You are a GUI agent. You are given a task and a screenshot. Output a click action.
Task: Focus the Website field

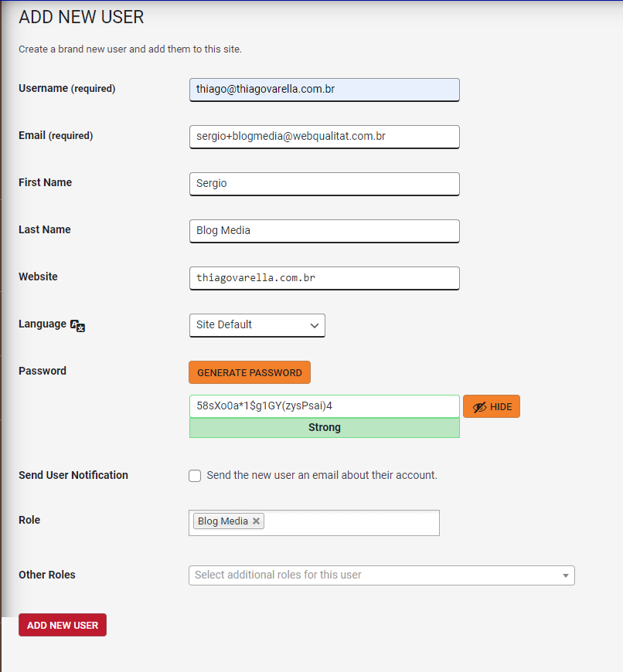[x=324, y=278]
